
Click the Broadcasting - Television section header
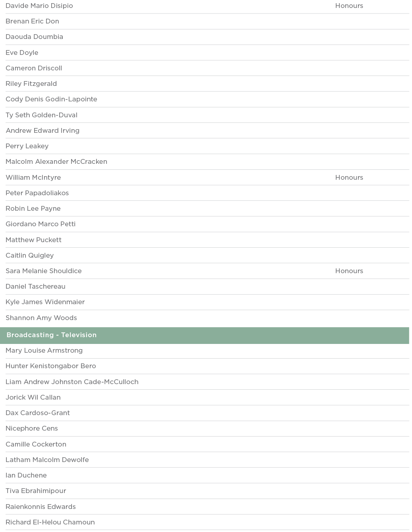[x=52, y=335]
